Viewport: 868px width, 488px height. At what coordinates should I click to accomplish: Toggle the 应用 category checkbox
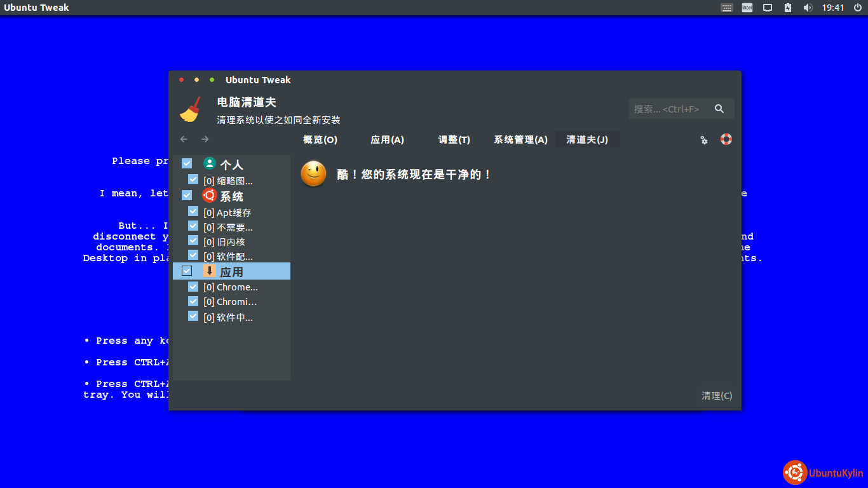[187, 271]
